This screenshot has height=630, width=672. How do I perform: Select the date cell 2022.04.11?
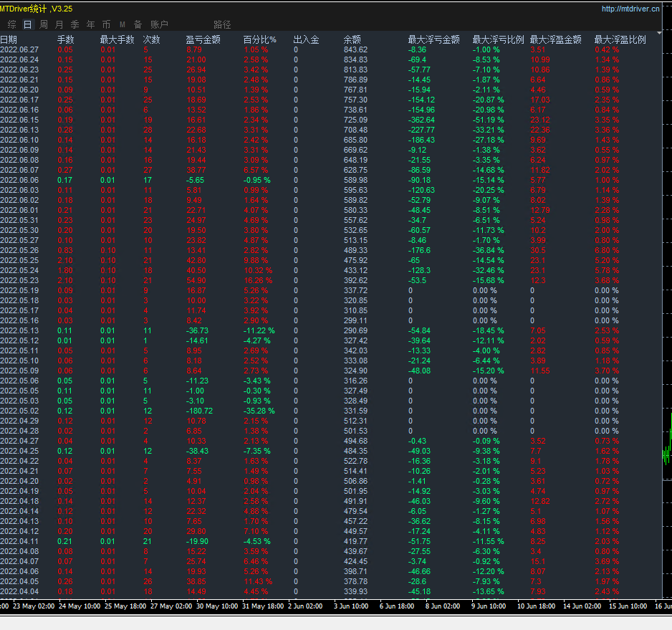click(x=19, y=541)
